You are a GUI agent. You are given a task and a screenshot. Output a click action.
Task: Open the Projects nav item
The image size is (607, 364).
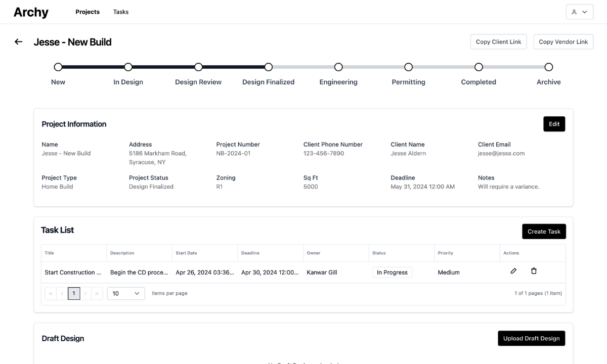[88, 12]
